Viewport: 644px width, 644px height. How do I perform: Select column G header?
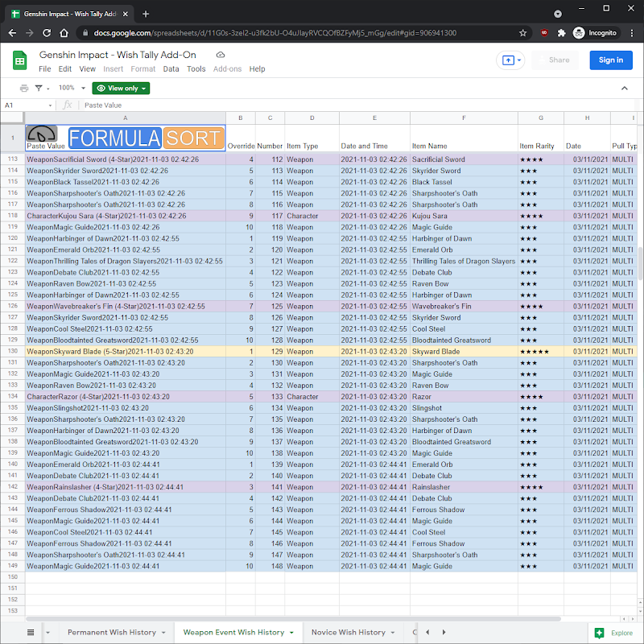[x=540, y=118]
